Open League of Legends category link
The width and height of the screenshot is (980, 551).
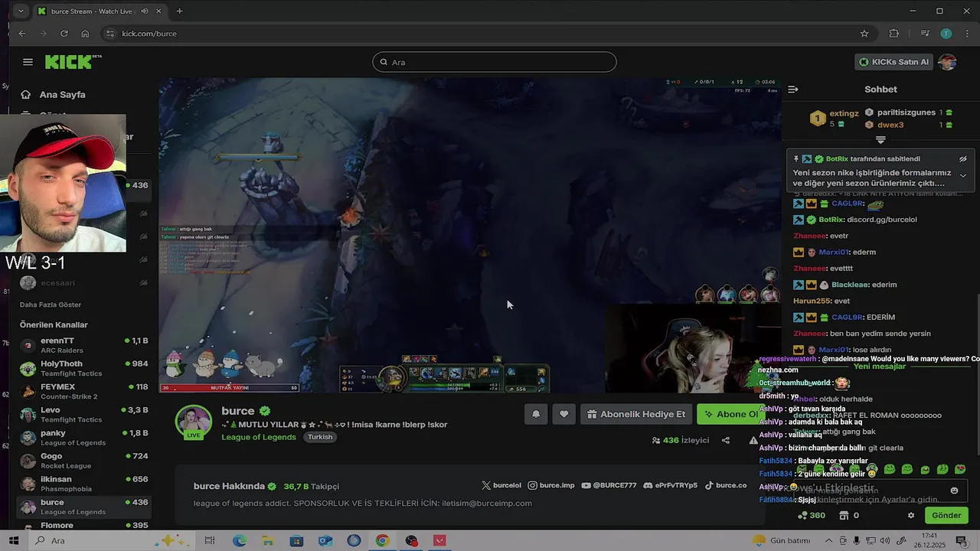click(259, 437)
